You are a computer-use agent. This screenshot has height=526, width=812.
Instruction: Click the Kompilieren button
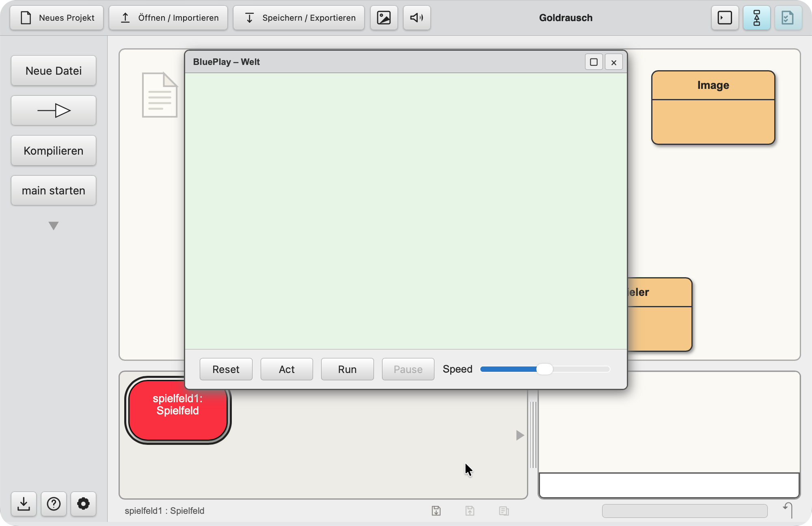(54, 151)
